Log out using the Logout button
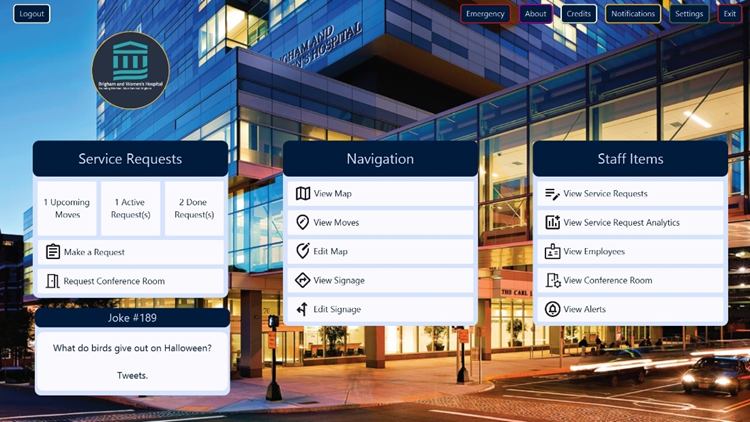The width and height of the screenshot is (750, 422). [x=32, y=14]
